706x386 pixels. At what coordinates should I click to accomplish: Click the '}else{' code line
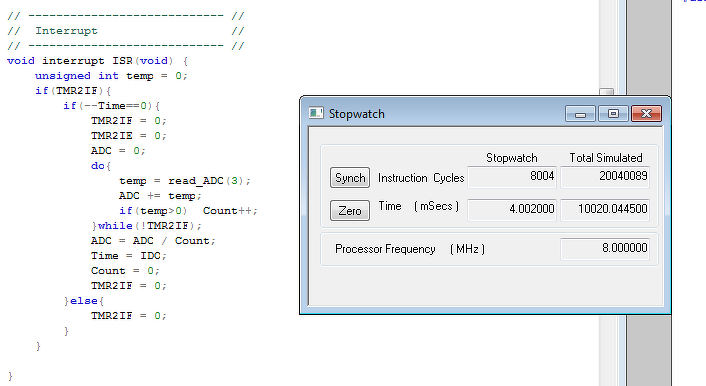tap(84, 300)
